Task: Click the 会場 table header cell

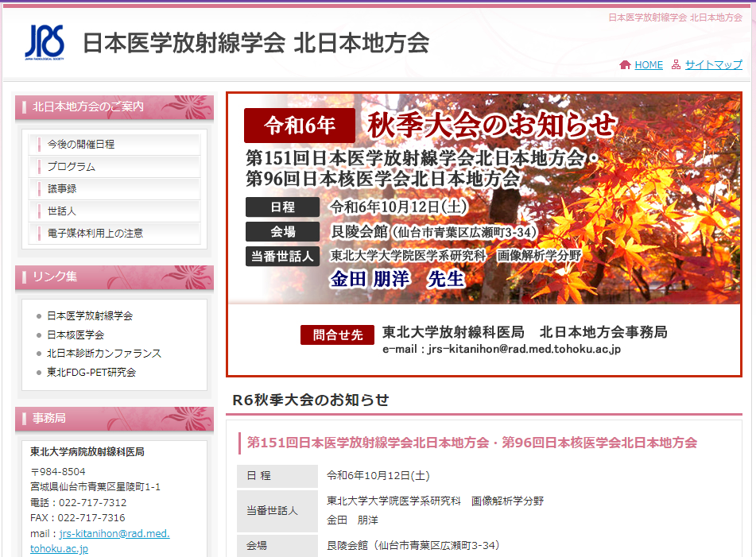Action: tap(277, 545)
